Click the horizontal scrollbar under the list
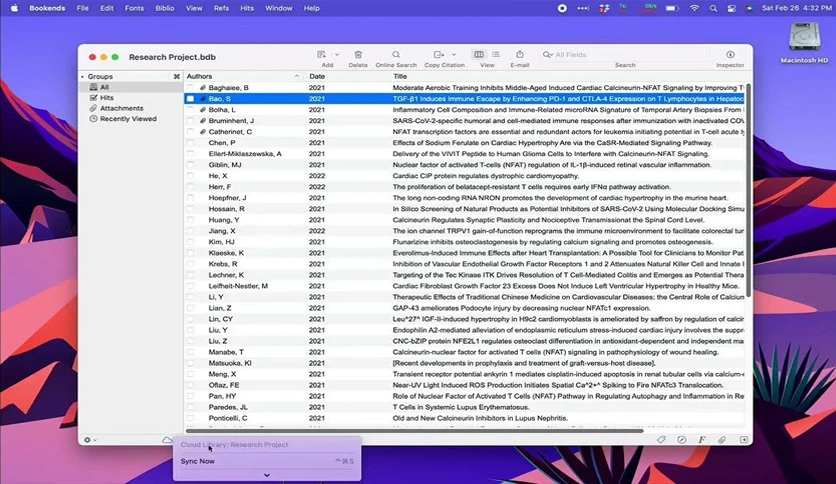The width and height of the screenshot is (836, 484). point(415,430)
